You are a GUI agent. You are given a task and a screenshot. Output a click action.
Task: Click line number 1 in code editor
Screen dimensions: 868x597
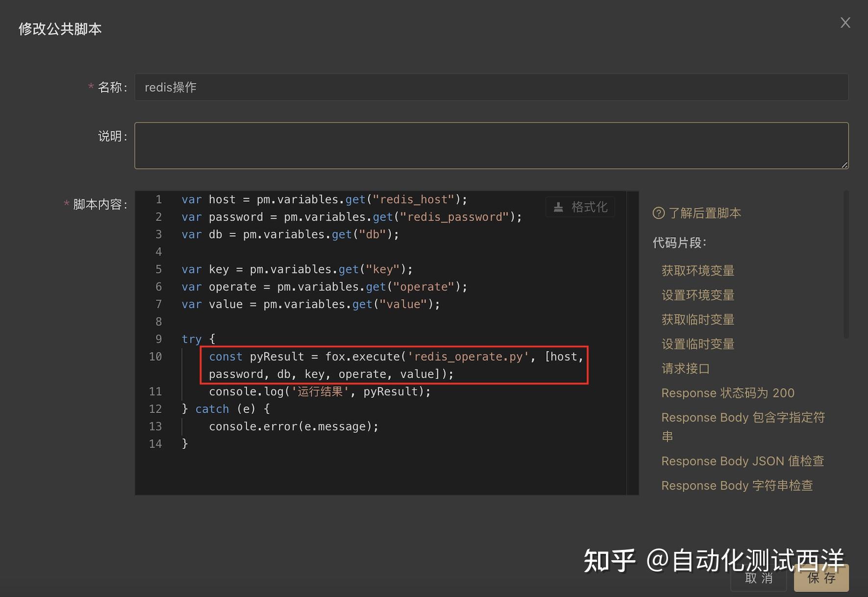coord(158,199)
